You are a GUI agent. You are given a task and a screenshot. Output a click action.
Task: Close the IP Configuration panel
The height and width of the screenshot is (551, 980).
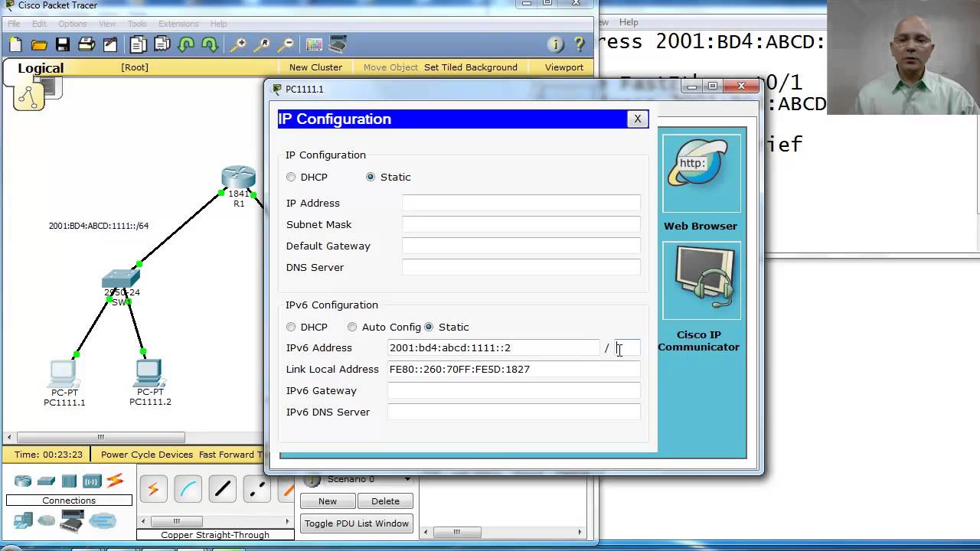tap(637, 119)
